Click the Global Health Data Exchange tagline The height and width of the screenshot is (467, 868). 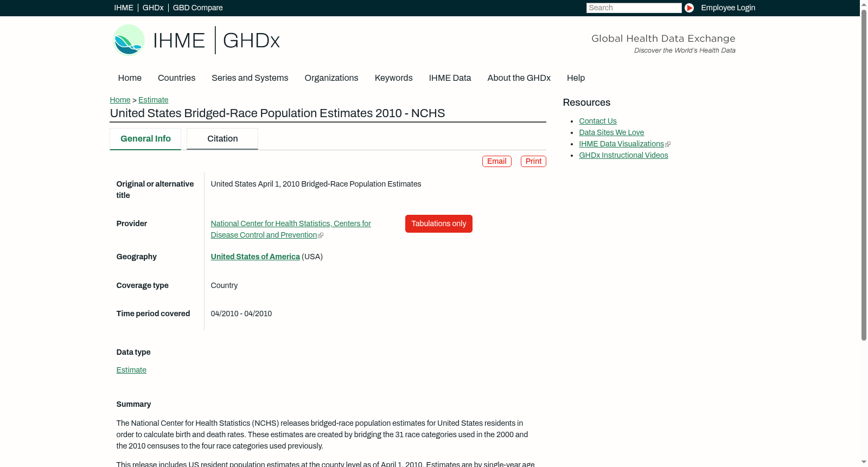(663, 39)
